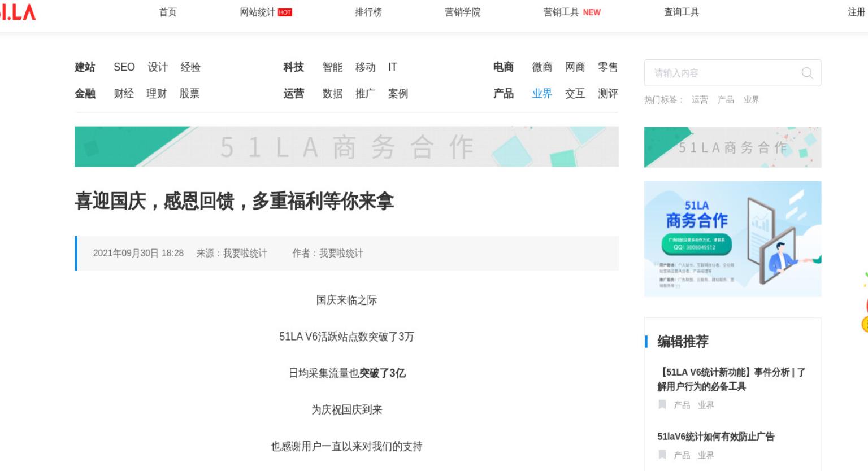This screenshot has height=471, width=868.
Task: Click bookmark icon under 事件分析 article
Action: point(662,405)
